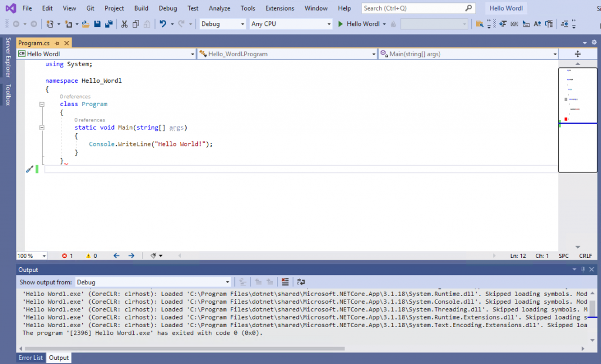Screen dimensions: 601x364
Task: Switch to the Error List tab
Action: [x=31, y=358]
